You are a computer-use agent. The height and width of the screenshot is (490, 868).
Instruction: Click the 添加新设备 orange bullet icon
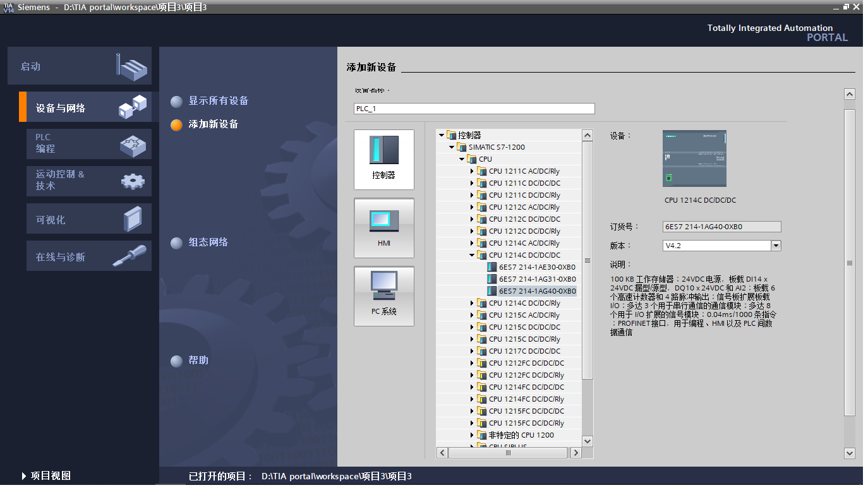pyautogui.click(x=176, y=125)
